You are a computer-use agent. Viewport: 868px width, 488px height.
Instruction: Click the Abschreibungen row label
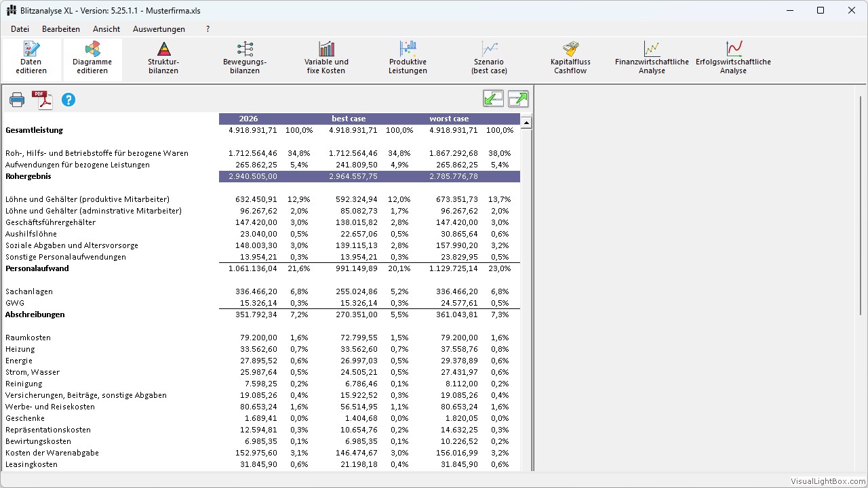click(x=35, y=314)
